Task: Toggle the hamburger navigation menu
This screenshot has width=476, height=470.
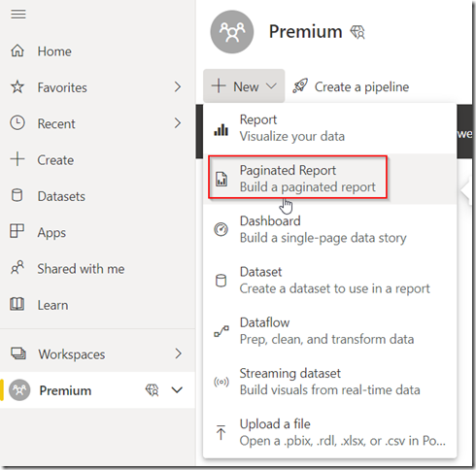Action: click(18, 15)
